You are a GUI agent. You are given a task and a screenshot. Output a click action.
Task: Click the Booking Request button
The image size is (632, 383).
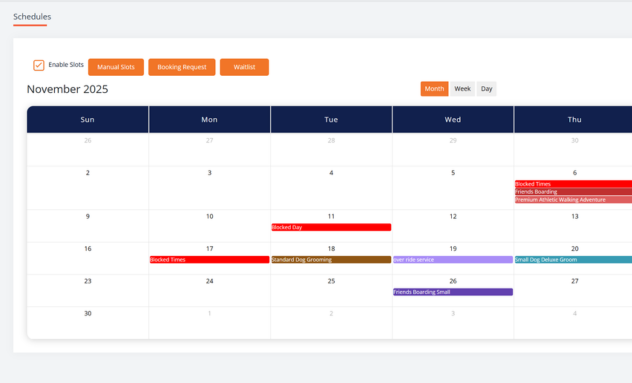(x=182, y=67)
